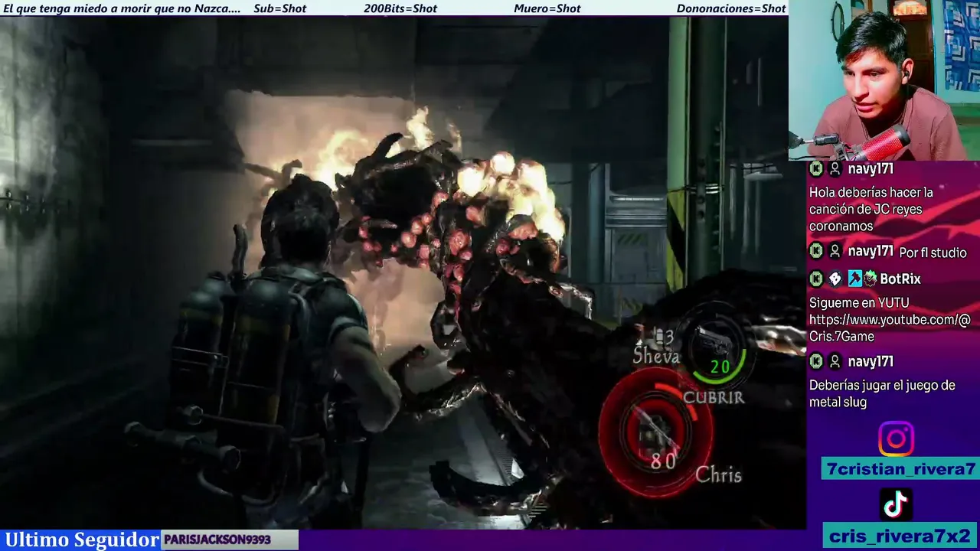Click the green ammo count 20
The image size is (980, 551).
(720, 367)
